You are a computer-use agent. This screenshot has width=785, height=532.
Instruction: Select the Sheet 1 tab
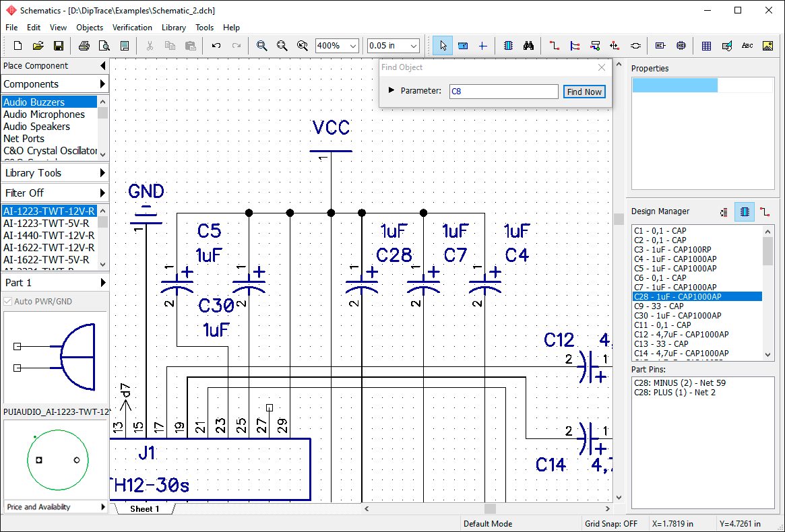pyautogui.click(x=145, y=509)
